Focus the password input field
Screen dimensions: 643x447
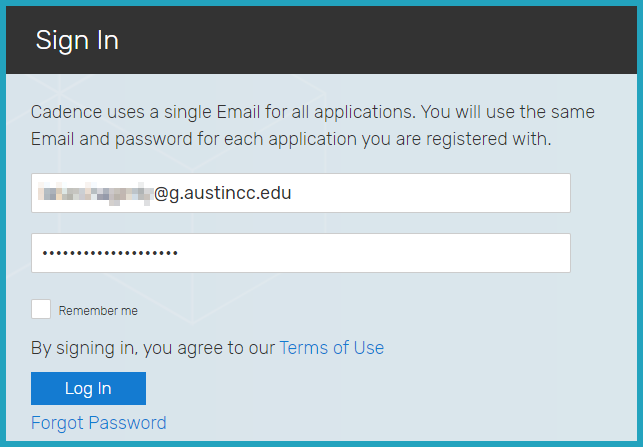coord(300,253)
